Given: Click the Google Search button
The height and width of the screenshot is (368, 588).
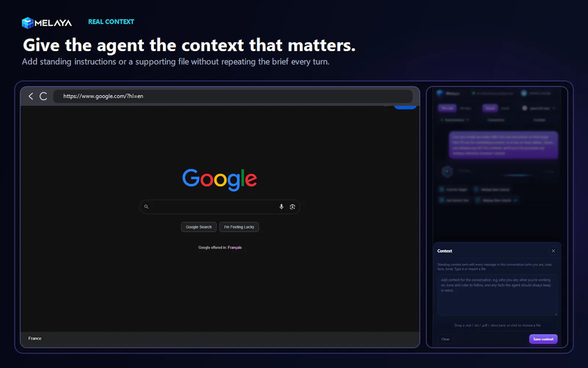Looking at the screenshot, I should [x=199, y=227].
